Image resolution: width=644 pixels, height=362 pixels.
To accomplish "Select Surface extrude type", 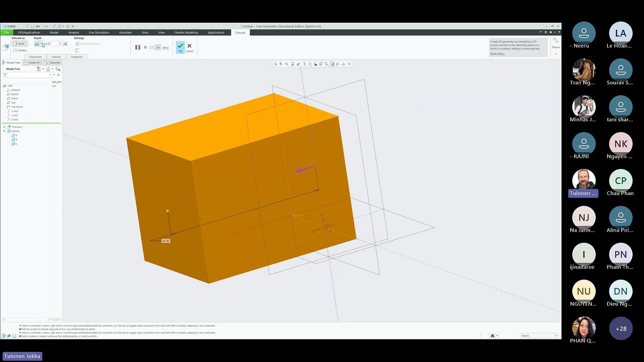I will click(x=20, y=50).
